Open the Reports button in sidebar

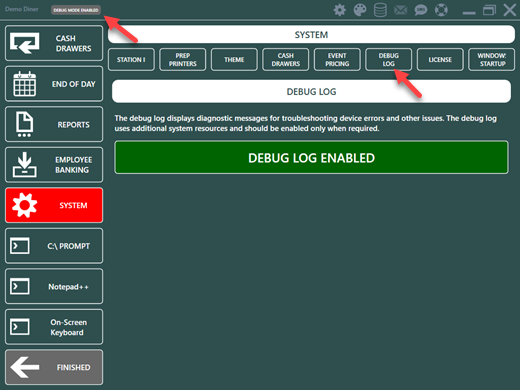click(54, 124)
